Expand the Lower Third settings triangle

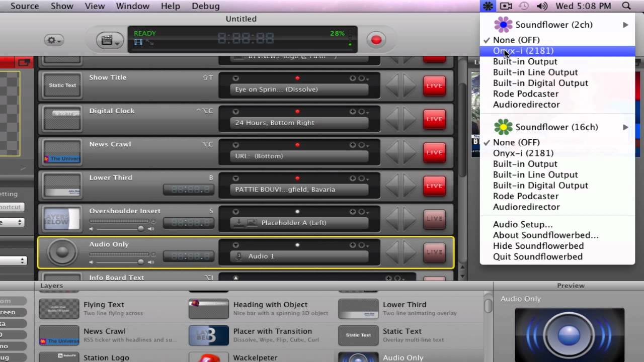(235, 178)
